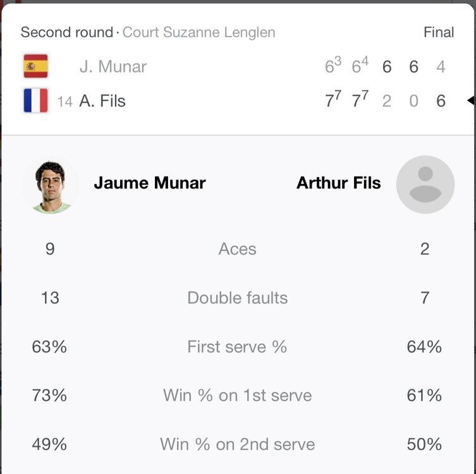Click the bold Arthur Fils name heading
Image resolution: width=476 pixels, height=474 pixels.
(339, 183)
